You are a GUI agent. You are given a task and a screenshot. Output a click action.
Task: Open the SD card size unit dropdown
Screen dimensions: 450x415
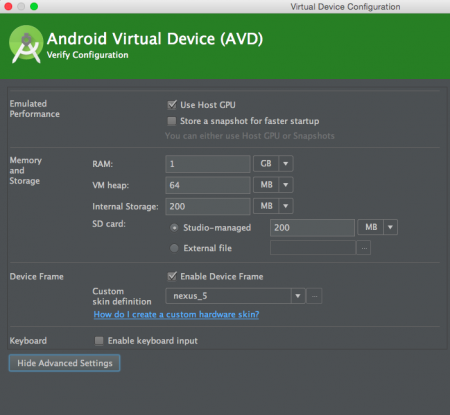(377, 227)
